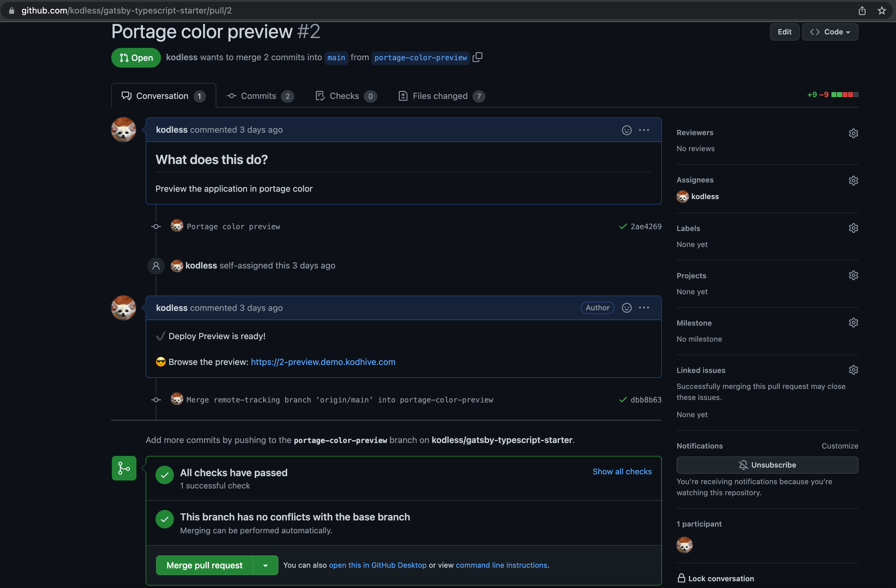The image size is (896, 588).
Task: Add reaction to first kodless comment
Action: (x=627, y=130)
